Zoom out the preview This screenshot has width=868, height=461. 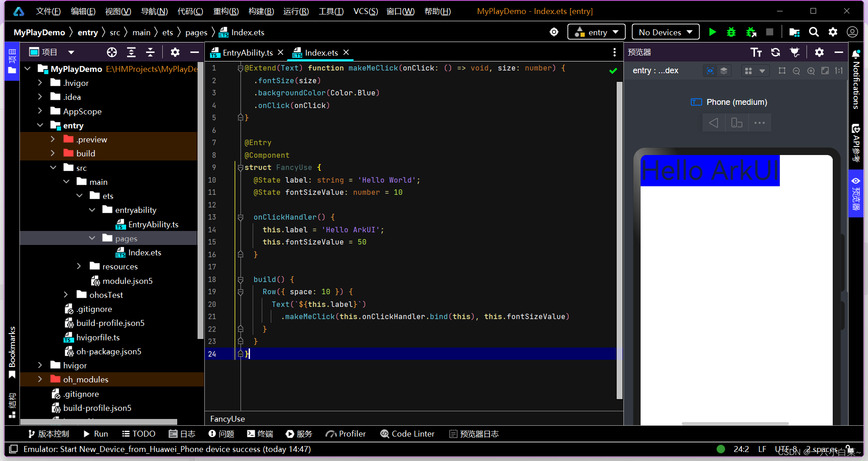[797, 71]
